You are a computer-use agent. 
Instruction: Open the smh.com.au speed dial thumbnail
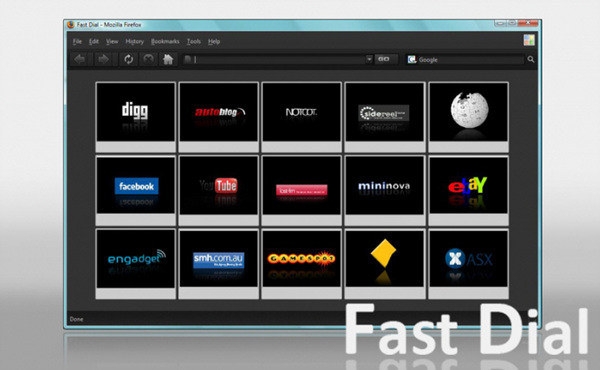pyautogui.click(x=218, y=264)
